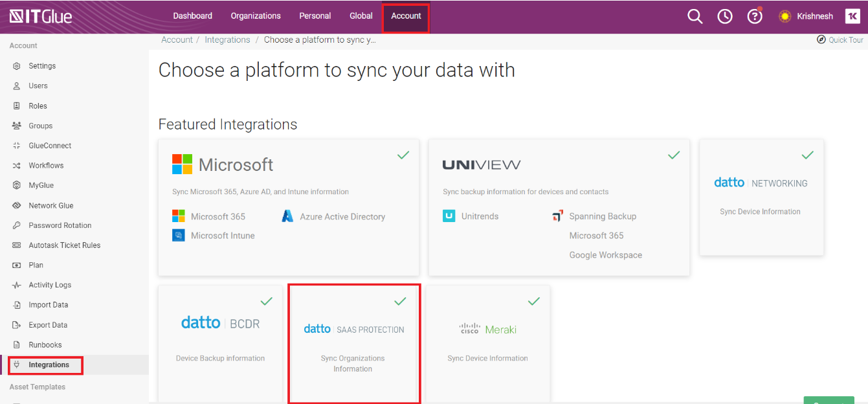The height and width of the screenshot is (404, 868).
Task: Click the Krishnesh user avatar icon
Action: (785, 16)
